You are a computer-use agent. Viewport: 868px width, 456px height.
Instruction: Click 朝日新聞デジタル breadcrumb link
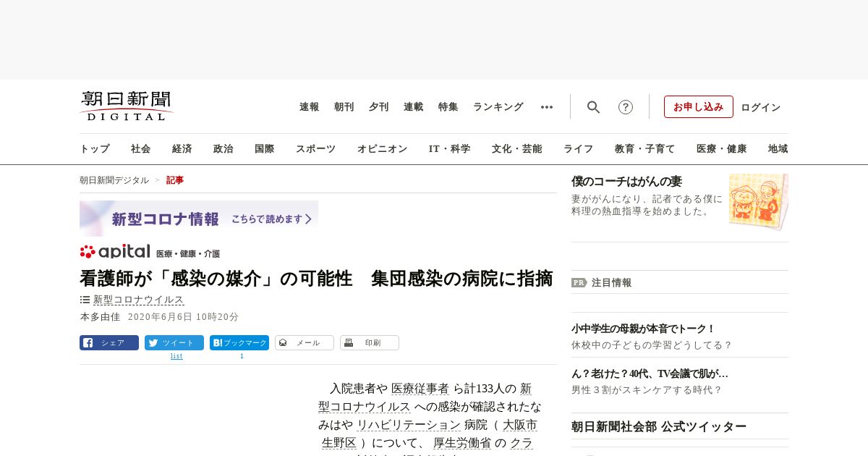[114, 180]
